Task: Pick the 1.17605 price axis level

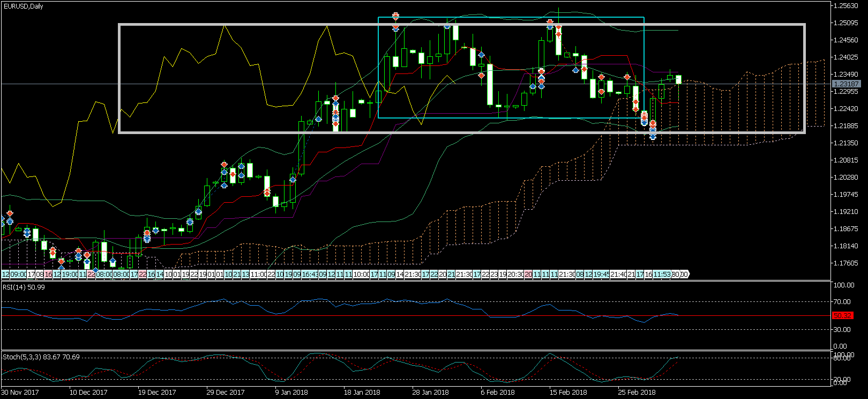Action: coord(847,263)
